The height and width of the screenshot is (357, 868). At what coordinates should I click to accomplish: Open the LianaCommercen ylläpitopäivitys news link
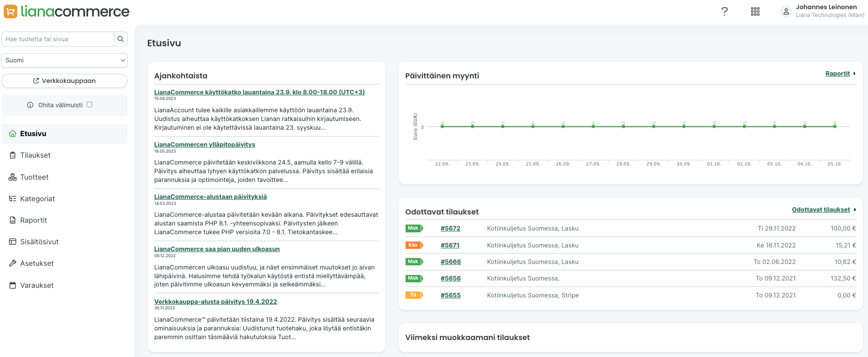coord(205,144)
